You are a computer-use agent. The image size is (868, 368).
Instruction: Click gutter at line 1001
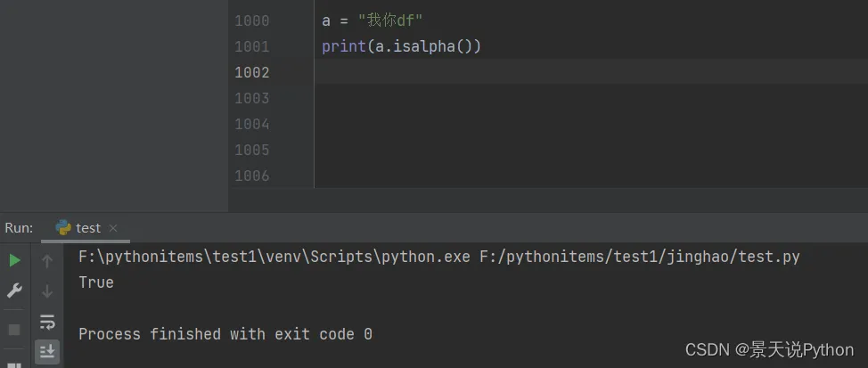tap(251, 46)
